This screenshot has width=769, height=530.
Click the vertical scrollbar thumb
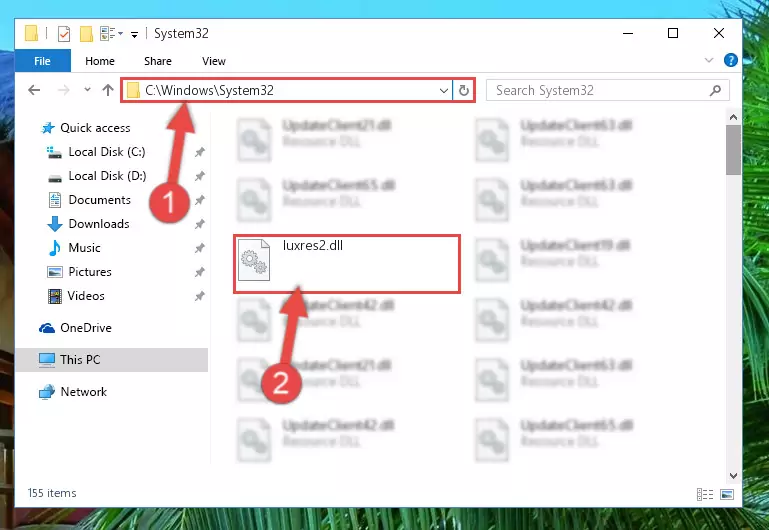[733, 150]
